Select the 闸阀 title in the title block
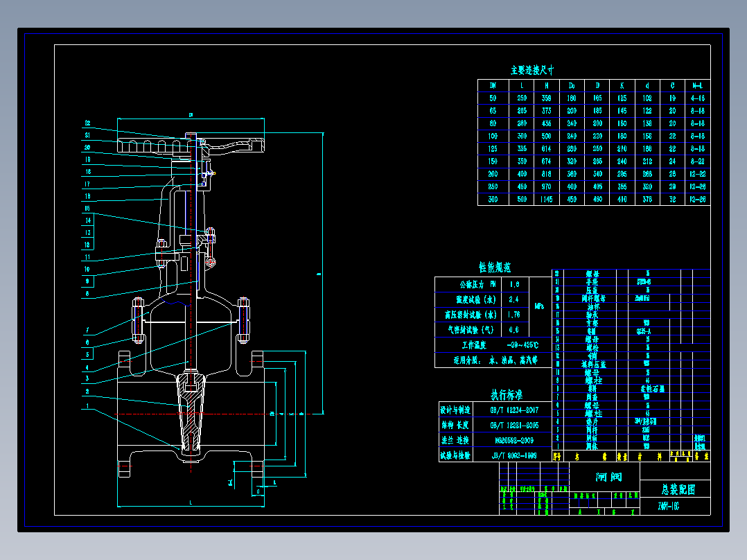This screenshot has height=560, width=747. pos(608,477)
